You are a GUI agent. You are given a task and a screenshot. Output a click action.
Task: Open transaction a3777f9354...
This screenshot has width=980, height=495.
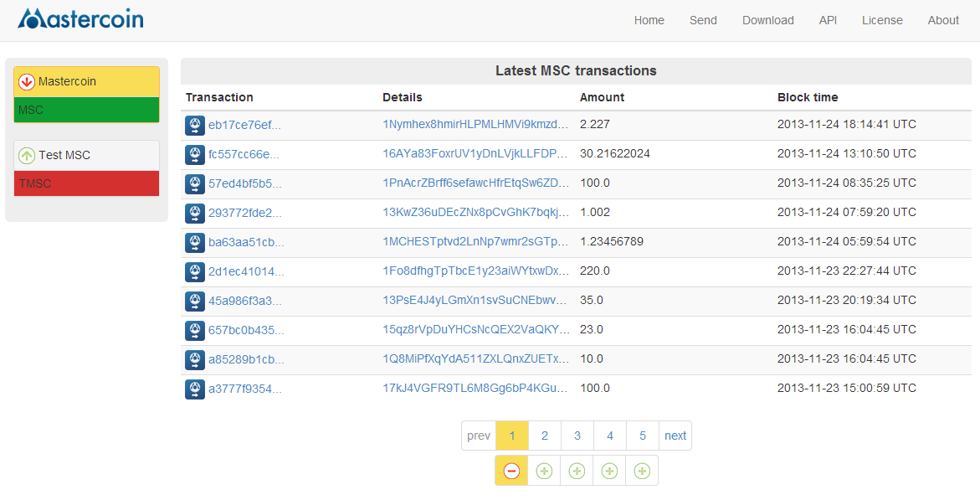[245, 389]
